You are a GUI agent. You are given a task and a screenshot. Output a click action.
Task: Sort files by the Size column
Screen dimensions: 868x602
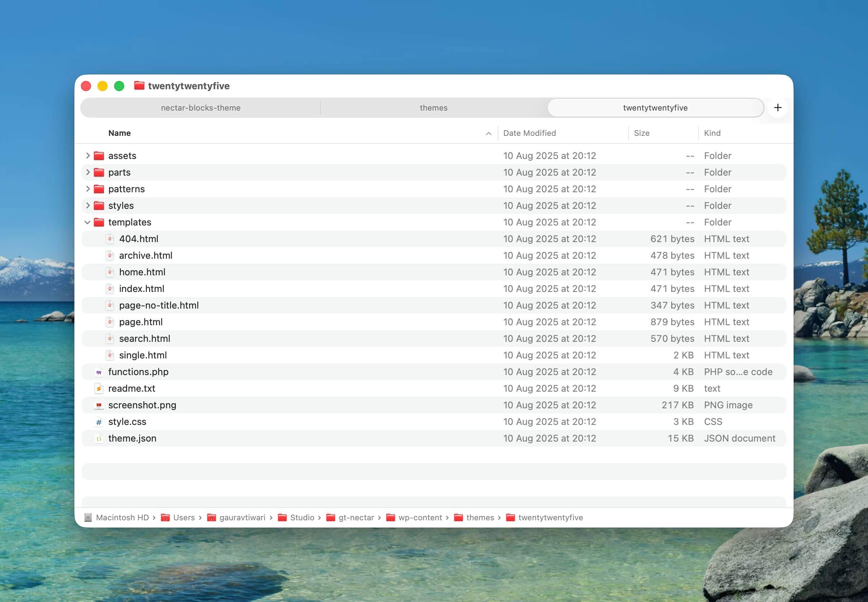(x=642, y=133)
